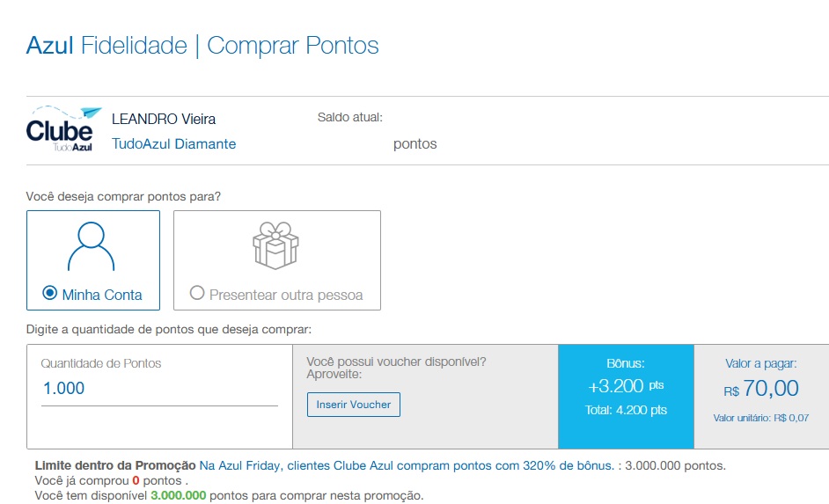Click the Total: 4.200 pts text

click(626, 410)
